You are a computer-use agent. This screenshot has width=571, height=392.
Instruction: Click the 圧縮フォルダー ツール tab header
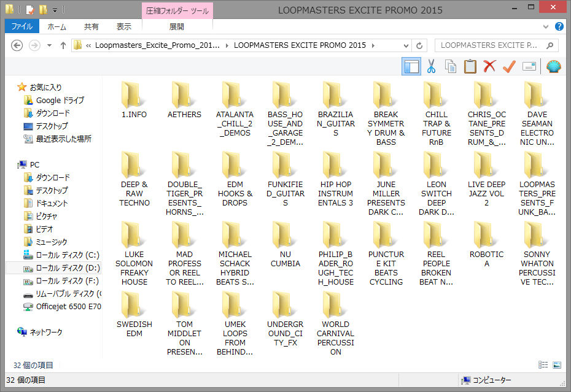coord(177,11)
